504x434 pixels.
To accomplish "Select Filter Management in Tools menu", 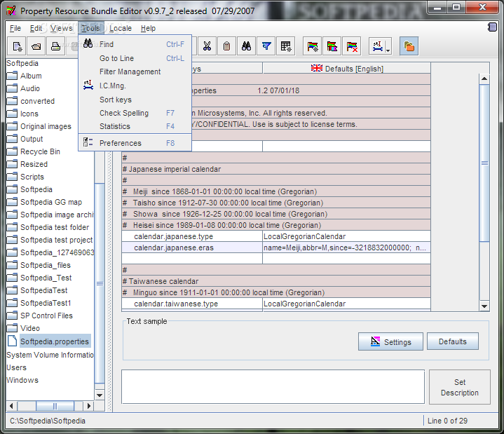I will click(135, 72).
